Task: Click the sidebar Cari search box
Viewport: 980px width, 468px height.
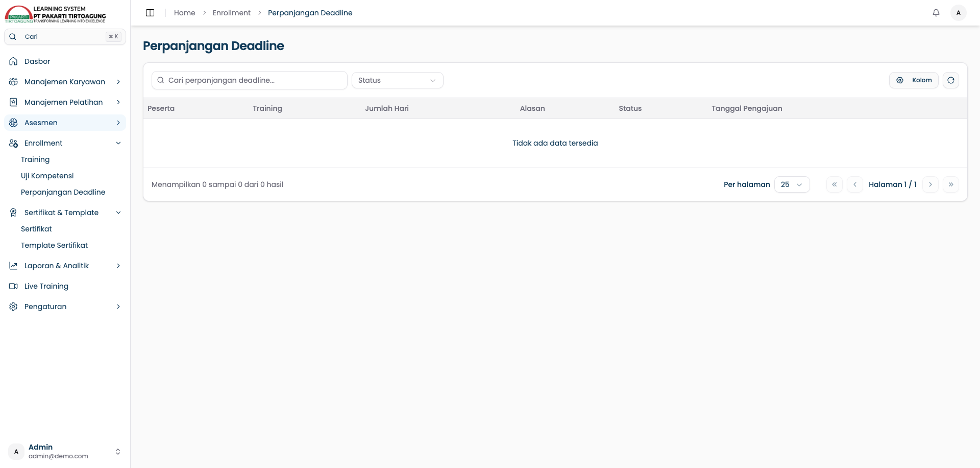Action: tap(65, 37)
